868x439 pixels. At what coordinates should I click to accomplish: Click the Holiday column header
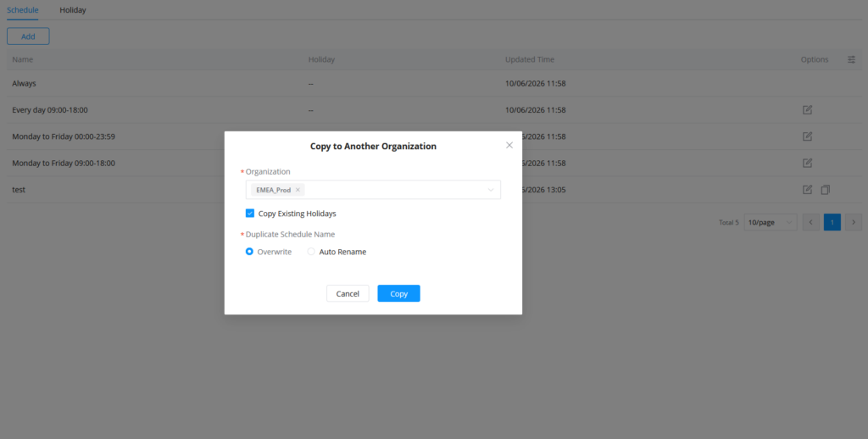point(321,59)
